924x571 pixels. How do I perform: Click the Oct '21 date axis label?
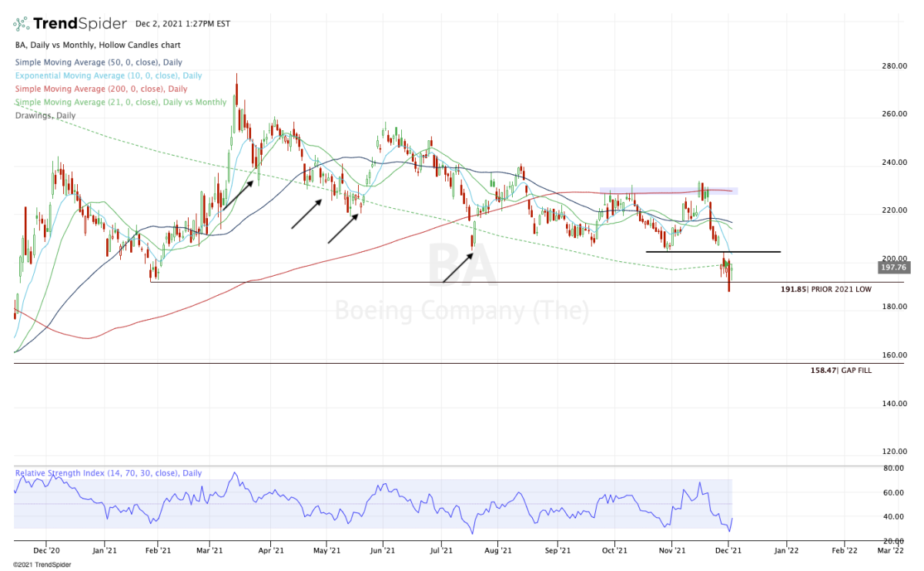click(x=615, y=551)
